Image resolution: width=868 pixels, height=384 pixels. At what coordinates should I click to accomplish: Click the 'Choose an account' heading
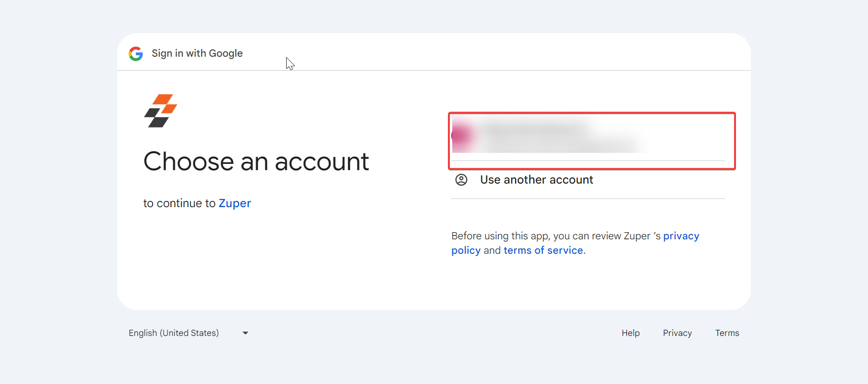click(256, 161)
